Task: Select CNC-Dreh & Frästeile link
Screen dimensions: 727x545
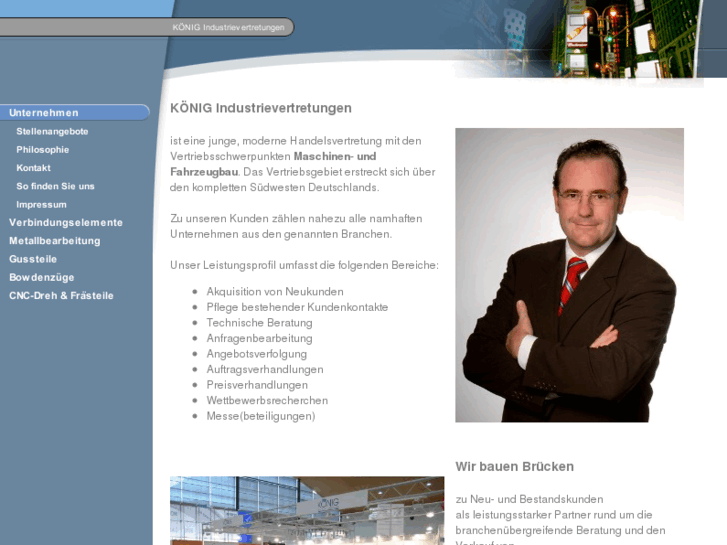Action: tap(61, 295)
